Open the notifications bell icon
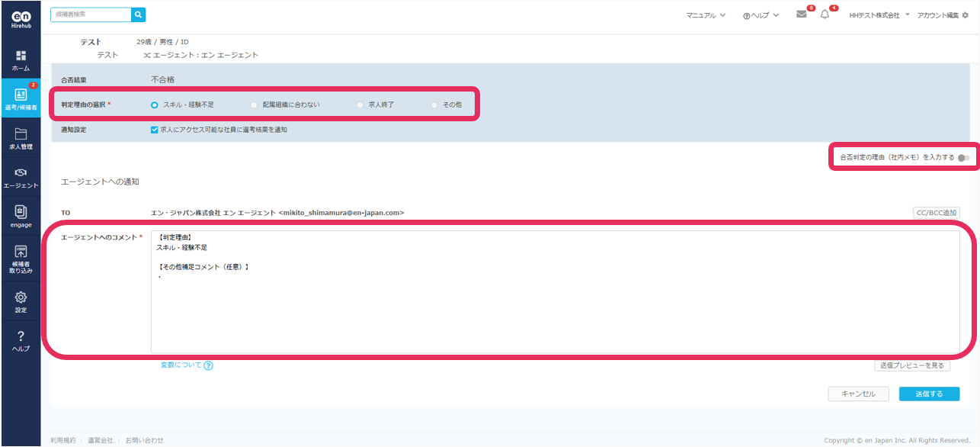Image resolution: width=980 pixels, height=447 pixels. pos(825,14)
